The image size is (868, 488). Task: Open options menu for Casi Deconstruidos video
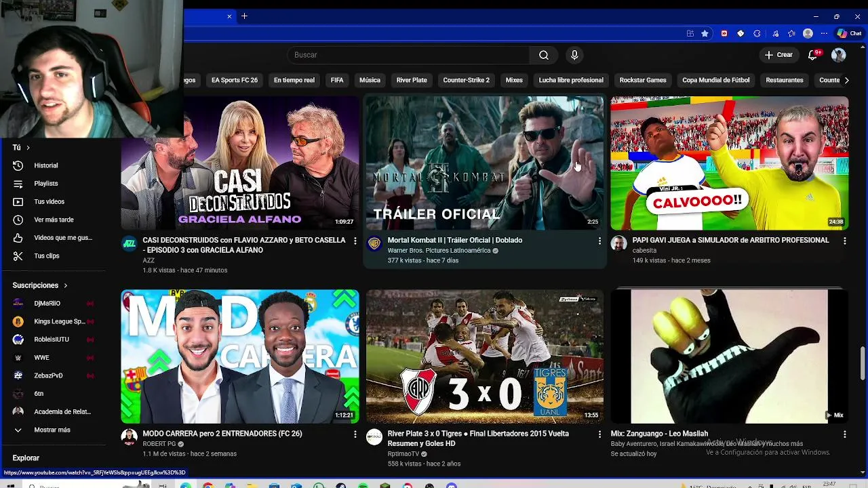355,241
